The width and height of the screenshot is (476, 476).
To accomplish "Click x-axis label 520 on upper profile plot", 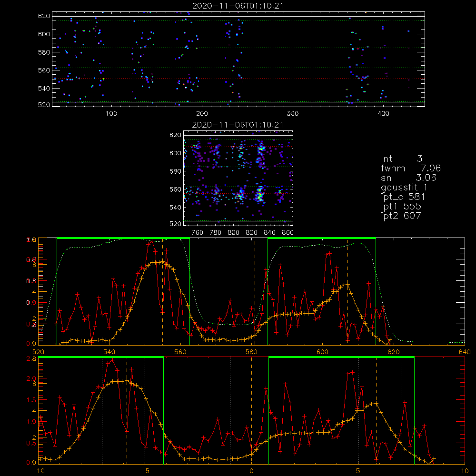I will (38, 352).
